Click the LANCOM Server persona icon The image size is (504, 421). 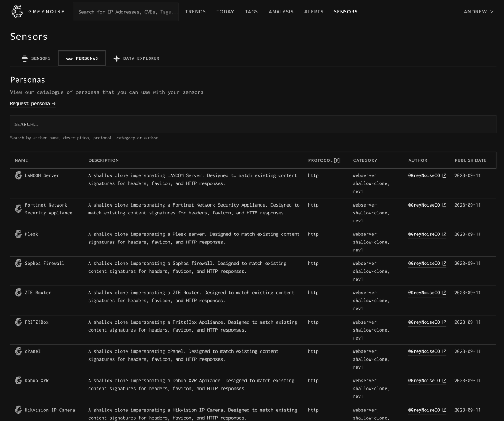18,175
